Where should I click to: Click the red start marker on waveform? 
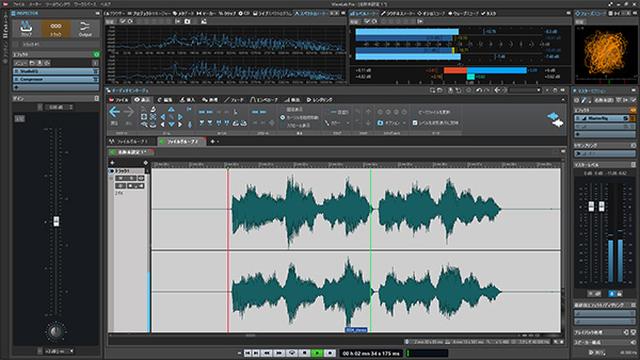coord(228,250)
